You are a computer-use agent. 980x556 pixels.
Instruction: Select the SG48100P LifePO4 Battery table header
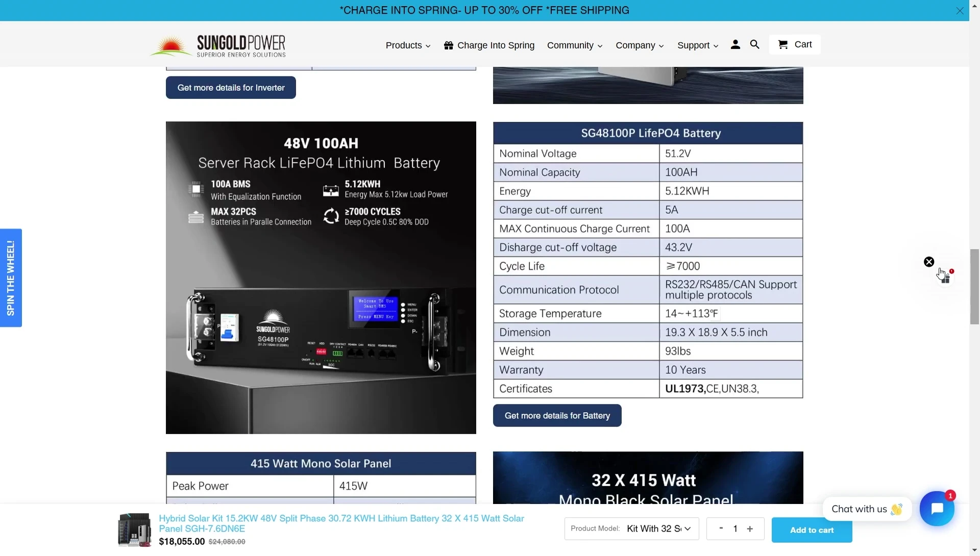point(648,133)
